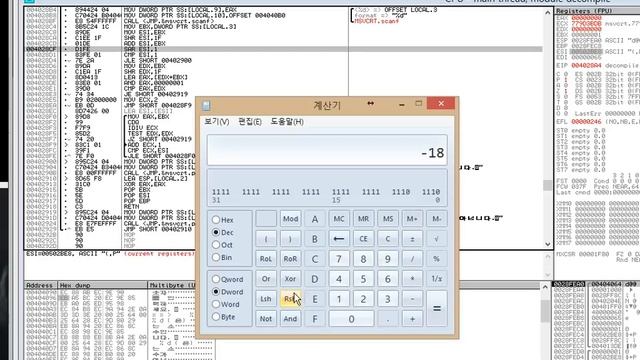Click the multiply button
The height and width of the screenshot is (360, 640).
coord(412,279)
